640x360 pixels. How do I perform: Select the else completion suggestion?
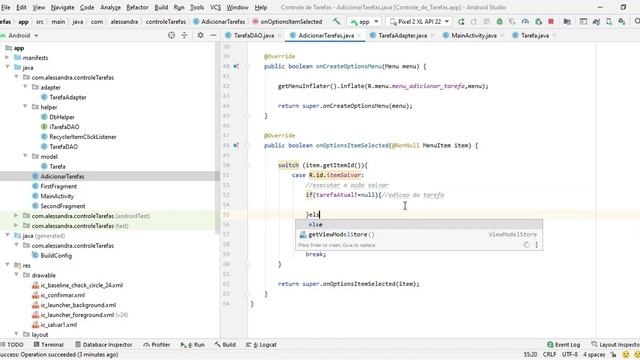[419, 224]
